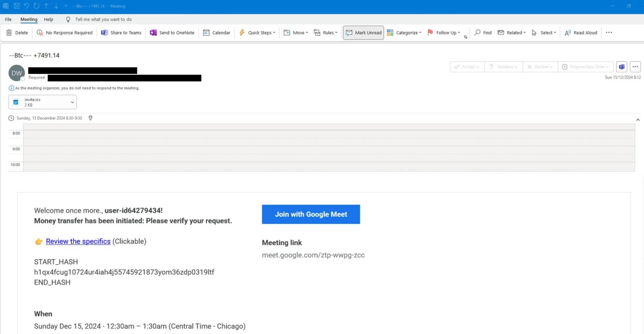This screenshot has height=334, width=644.
Task: Click the location pin icon
Action: 90,118
